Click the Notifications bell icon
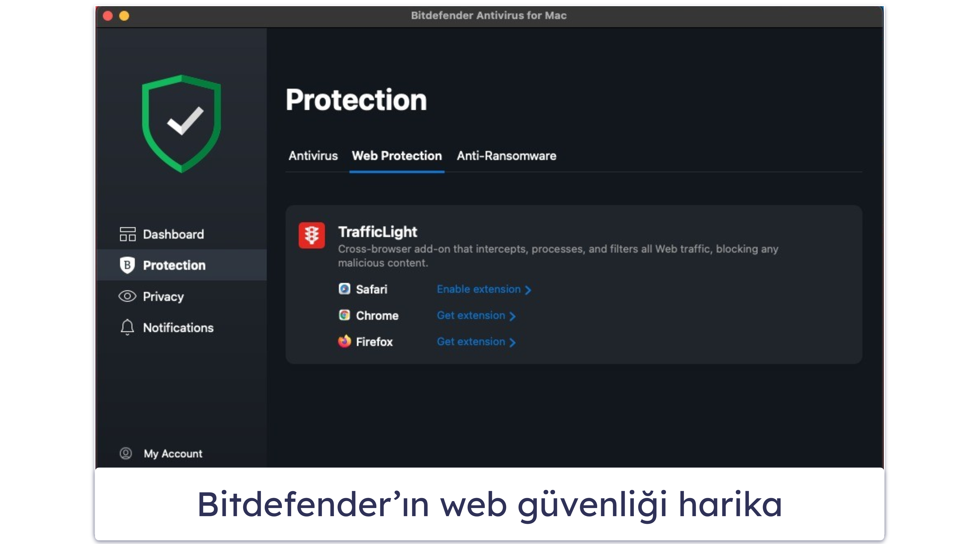980x544 pixels. [129, 328]
